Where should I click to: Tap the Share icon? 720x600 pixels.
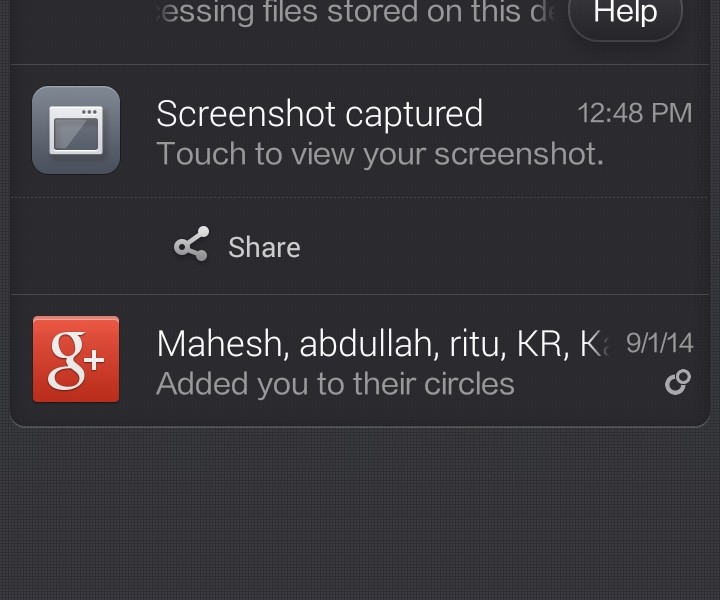pyautogui.click(x=191, y=245)
